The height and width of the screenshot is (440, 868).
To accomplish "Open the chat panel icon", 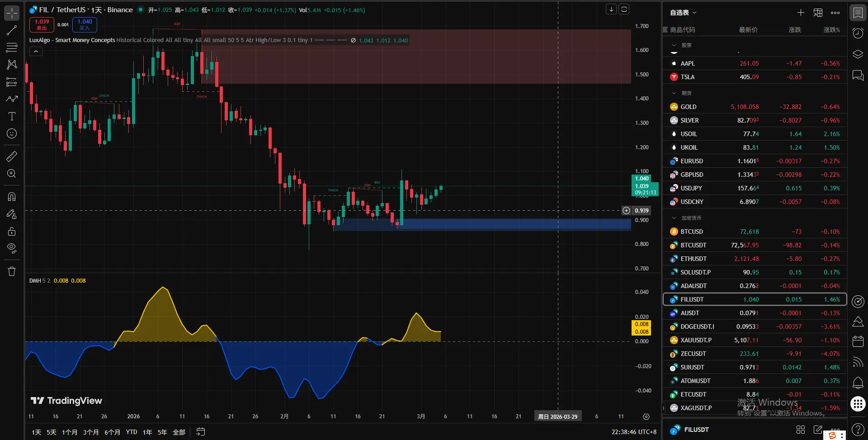I will pyautogui.click(x=858, y=75).
